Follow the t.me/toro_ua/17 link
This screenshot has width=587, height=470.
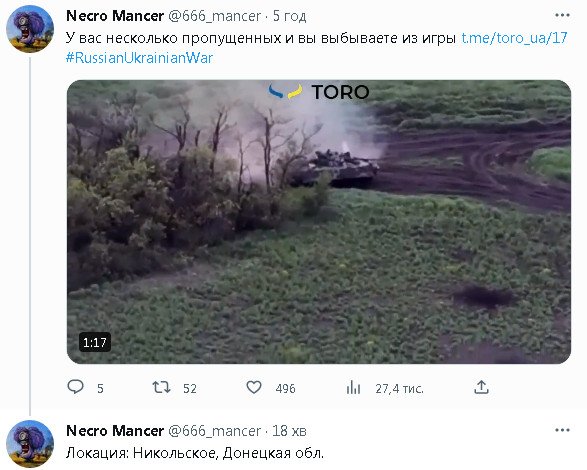pyautogui.click(x=514, y=38)
